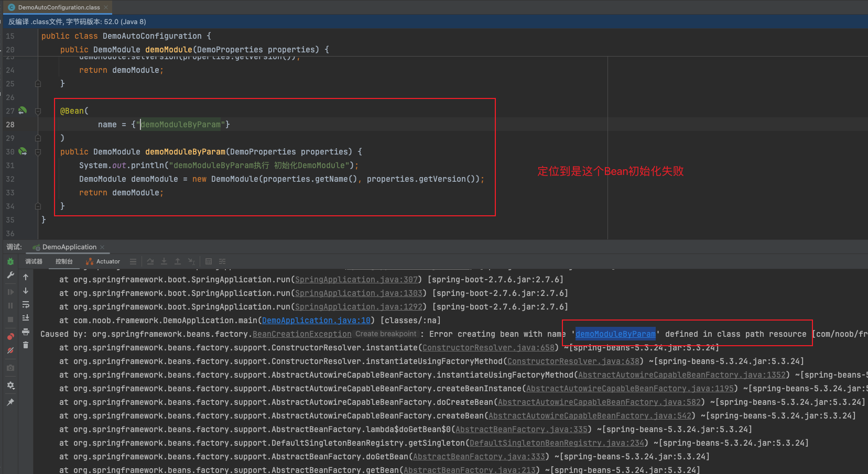Switch to the 控制台 tab

(64, 261)
